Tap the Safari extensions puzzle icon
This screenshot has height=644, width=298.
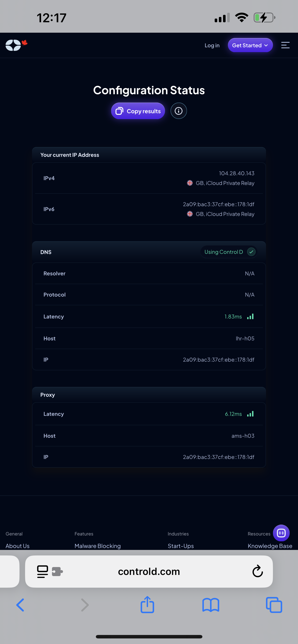pyautogui.click(x=57, y=571)
